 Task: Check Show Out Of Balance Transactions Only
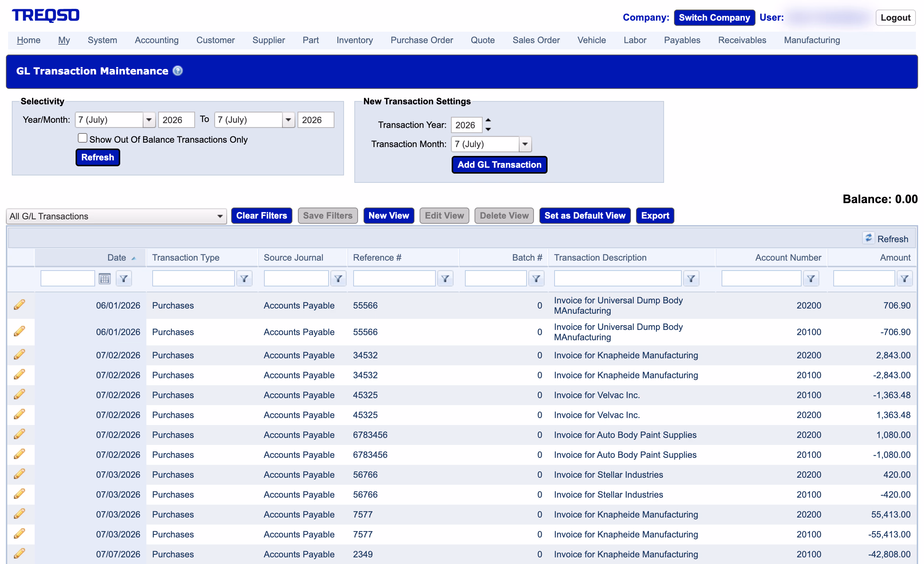83,138
